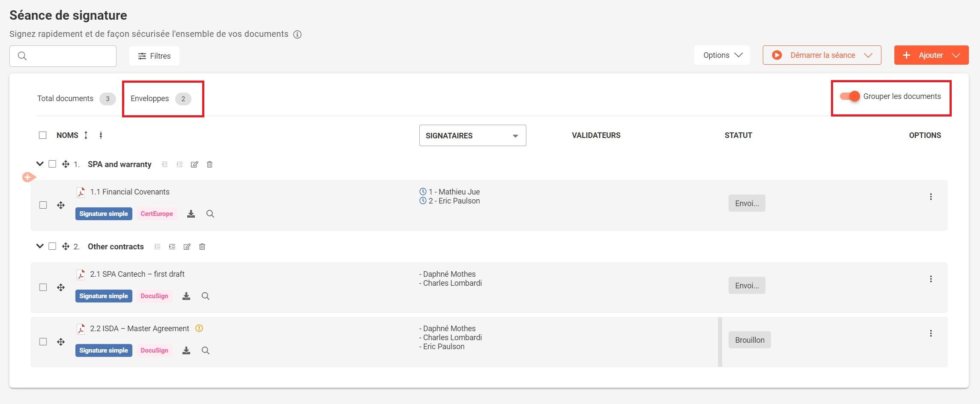Open the Démarrer la séance dropdown
980x404 pixels.
822,55
